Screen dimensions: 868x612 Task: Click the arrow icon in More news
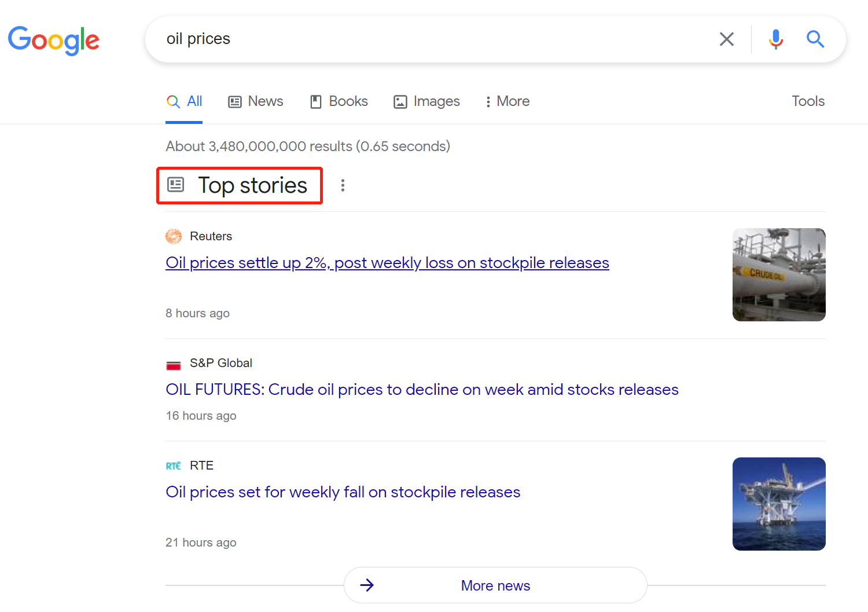[367, 585]
